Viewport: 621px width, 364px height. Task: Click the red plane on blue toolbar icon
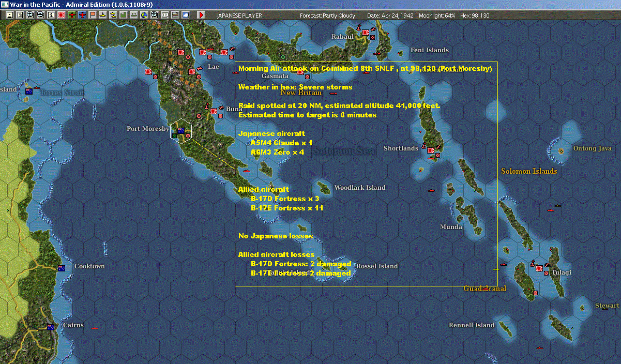pyautogui.click(x=82, y=15)
